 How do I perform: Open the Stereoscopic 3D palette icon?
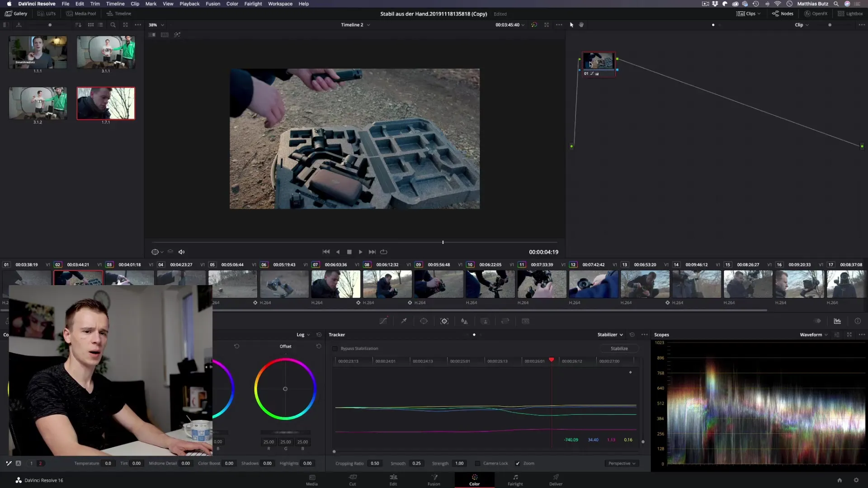click(525, 321)
